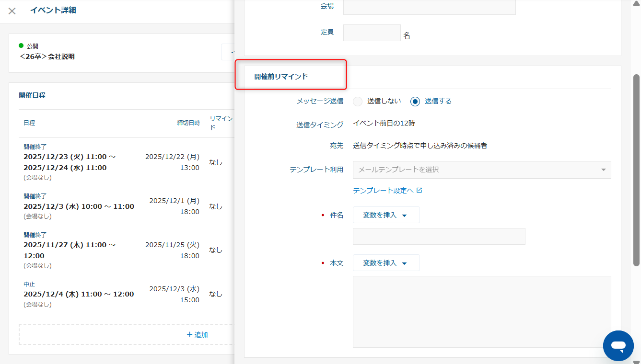Click the plus icon in 追加 row
The image size is (641, 364).
coord(189,334)
